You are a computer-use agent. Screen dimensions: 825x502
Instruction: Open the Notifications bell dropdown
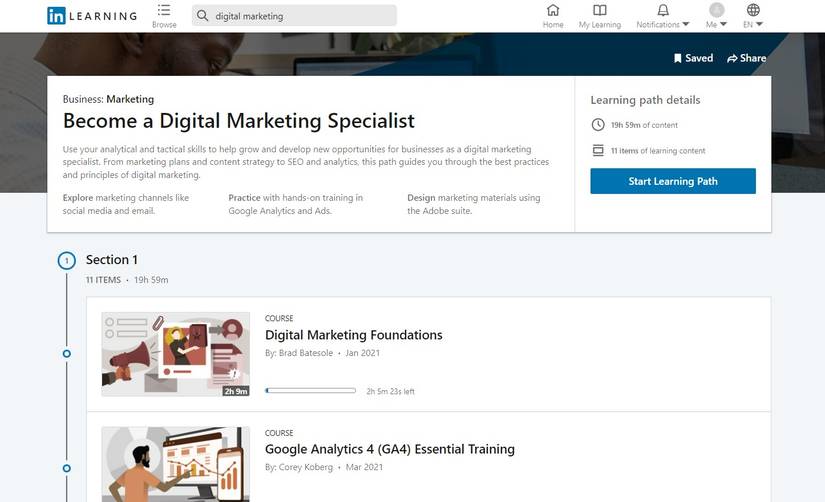[x=663, y=15]
